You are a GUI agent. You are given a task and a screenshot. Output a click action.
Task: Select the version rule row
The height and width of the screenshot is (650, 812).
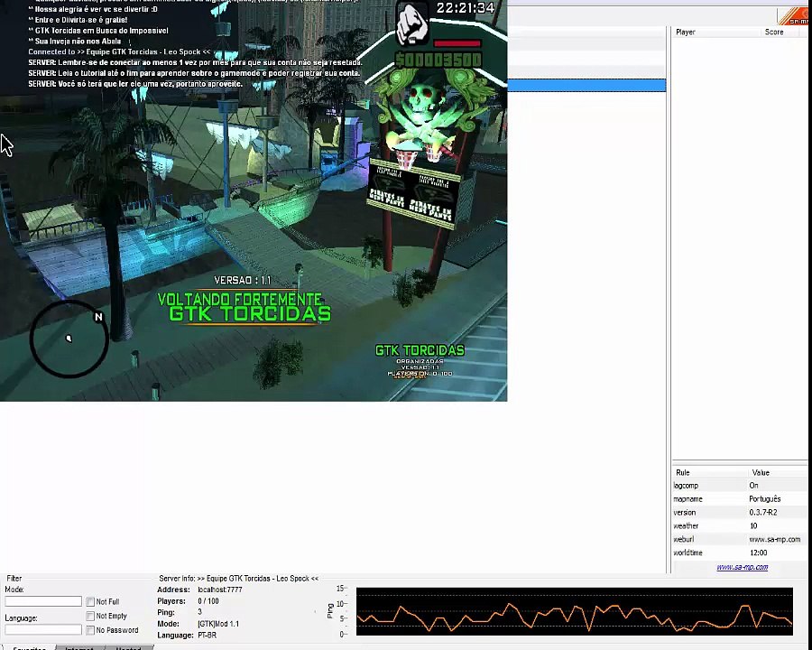[740, 513]
